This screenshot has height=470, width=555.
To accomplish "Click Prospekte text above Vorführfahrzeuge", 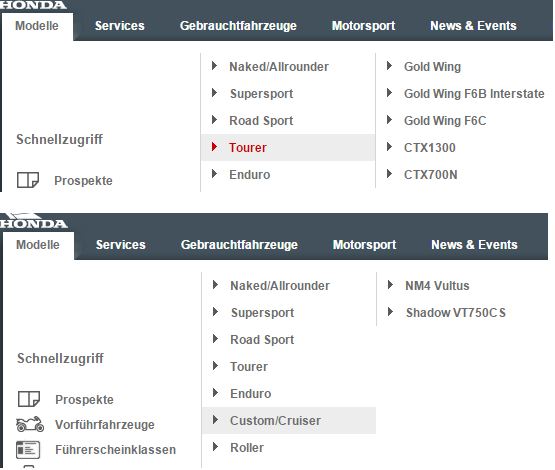I will click(x=84, y=400).
